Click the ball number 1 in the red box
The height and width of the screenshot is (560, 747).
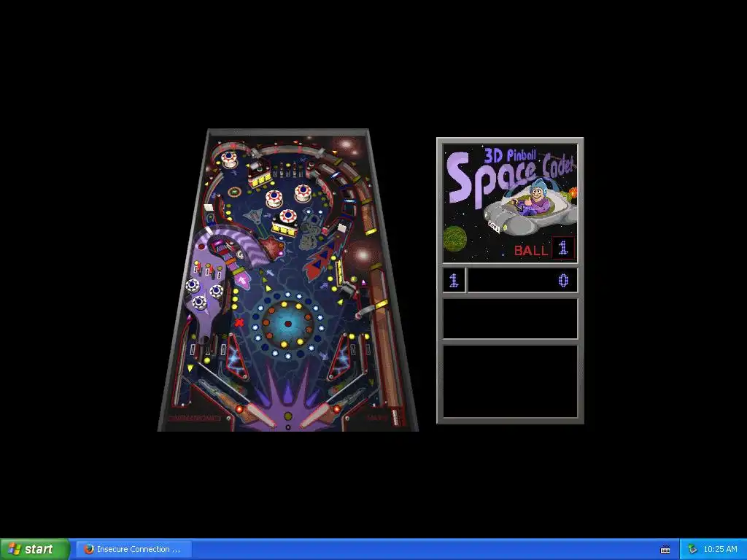(563, 248)
